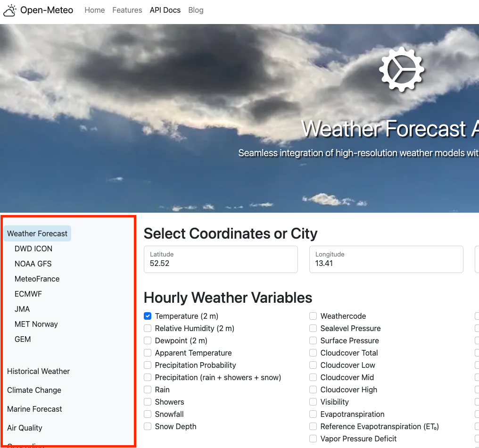Open the Air Quality section
This screenshot has width=479, height=448.
coord(25,428)
